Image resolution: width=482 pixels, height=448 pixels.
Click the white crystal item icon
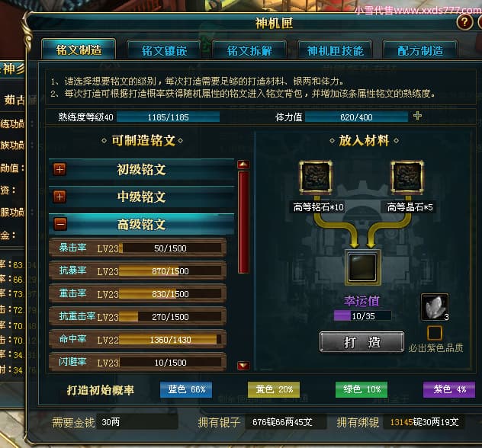pos(435,307)
